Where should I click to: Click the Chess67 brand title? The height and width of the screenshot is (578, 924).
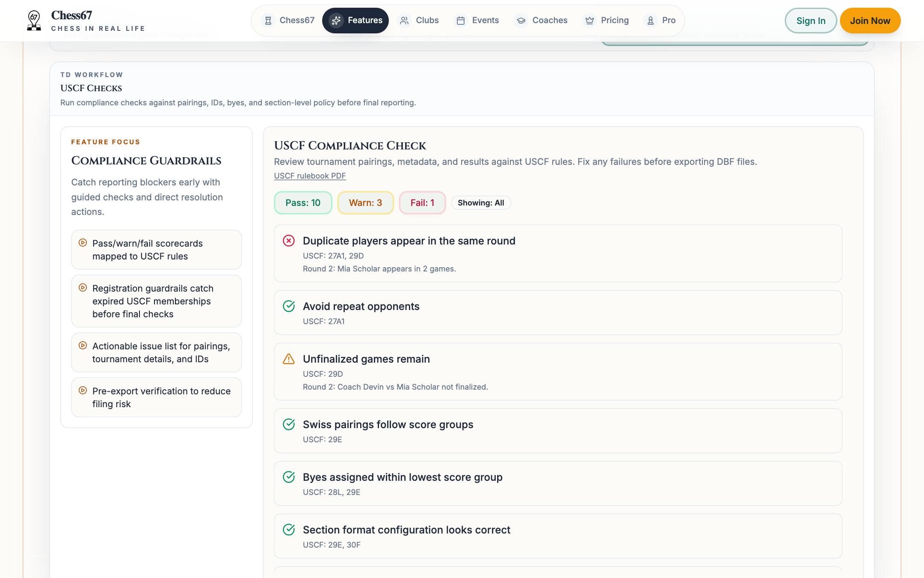[71, 15]
